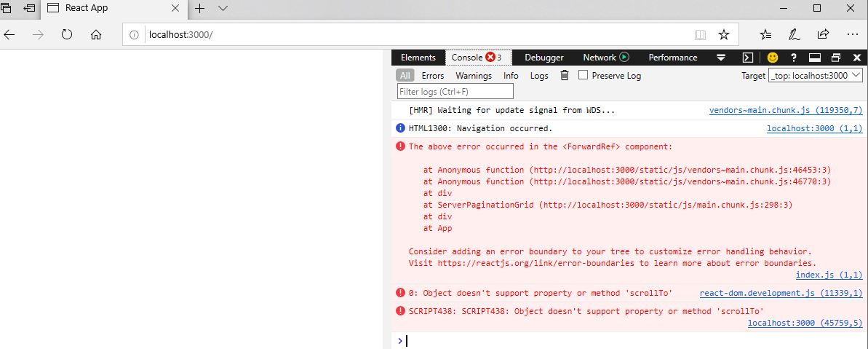The height and width of the screenshot is (349, 868).
Task: Switch to Debugger tab
Action: [544, 57]
